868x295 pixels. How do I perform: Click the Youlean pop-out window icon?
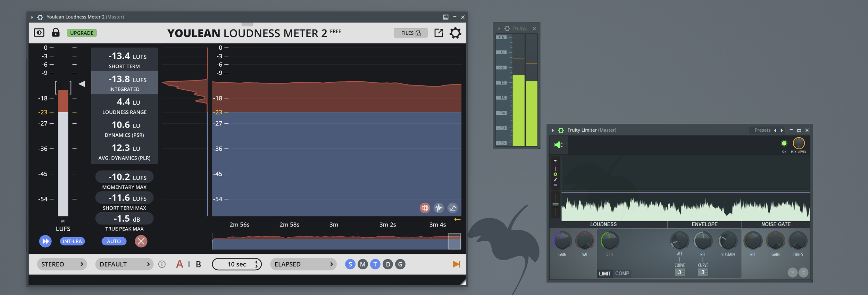pos(439,33)
